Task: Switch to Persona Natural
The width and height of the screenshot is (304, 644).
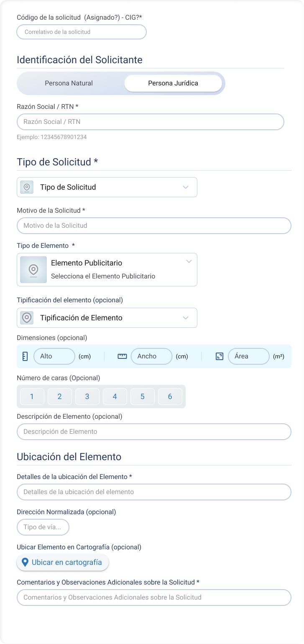Action: coord(69,83)
